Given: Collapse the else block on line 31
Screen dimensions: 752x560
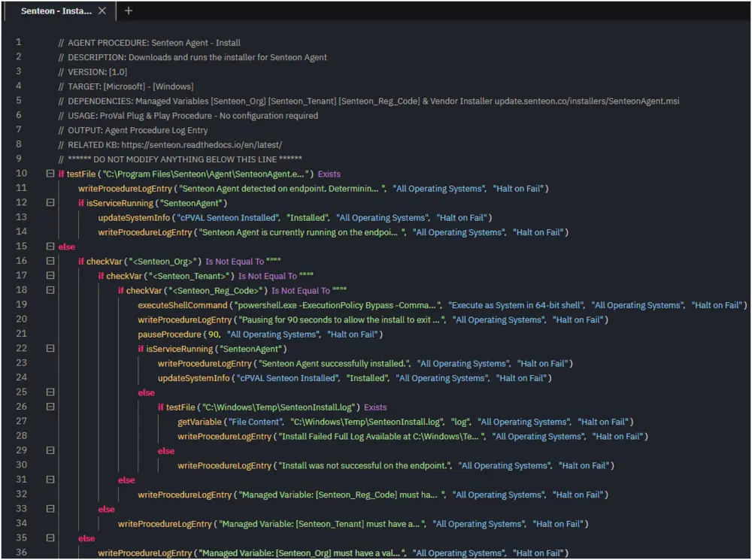Looking at the screenshot, I should 50,480.
